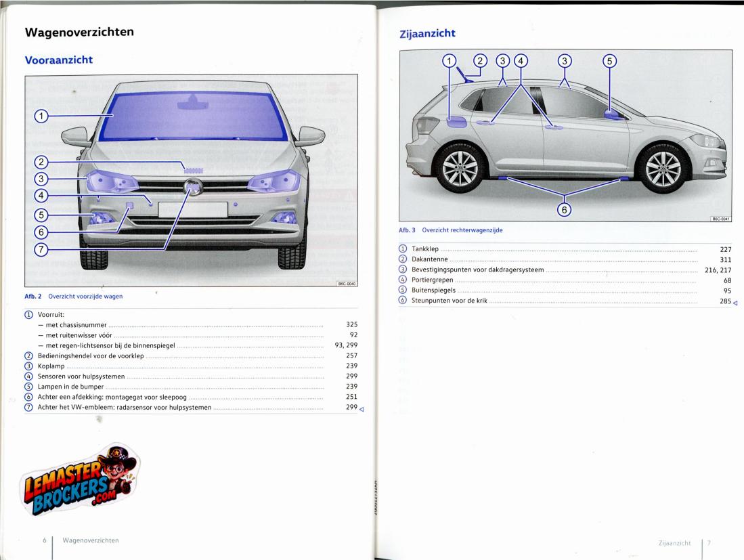Click page numbers '216, 217'
Image resolution: width=744 pixels, height=560 pixels.
tap(718, 270)
